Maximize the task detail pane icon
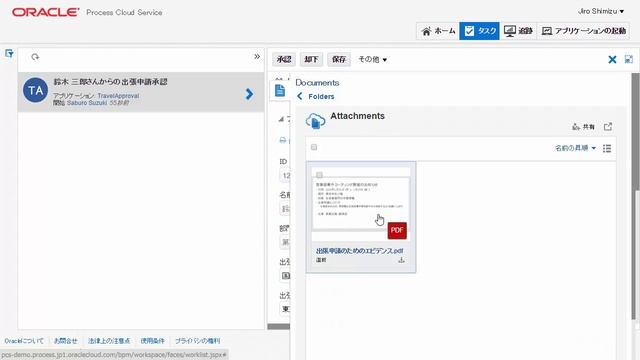Image resolution: width=640 pixels, height=360 pixels. [629, 60]
